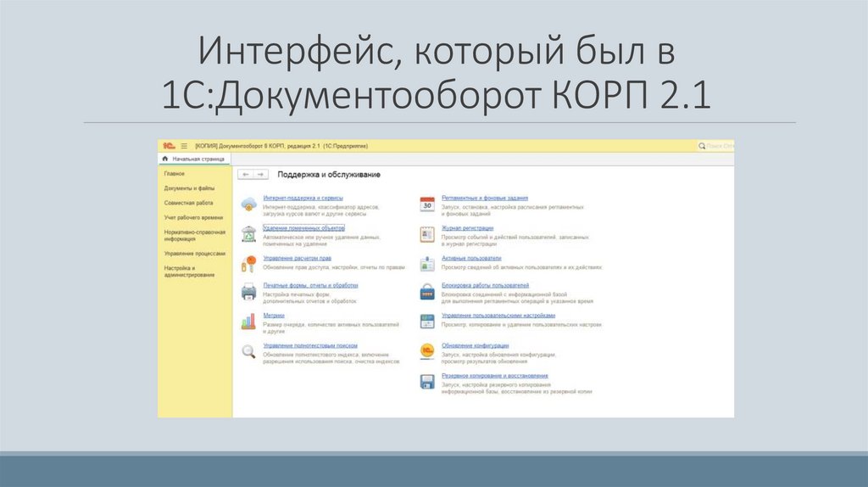
Task: Open the Журнал регистрации link
Action: pyautogui.click(x=468, y=227)
